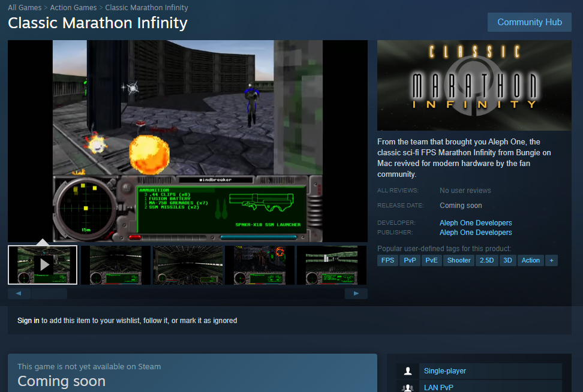The width and height of the screenshot is (583, 392).
Task: Click the LAN PvP players icon
Action: coord(407,387)
